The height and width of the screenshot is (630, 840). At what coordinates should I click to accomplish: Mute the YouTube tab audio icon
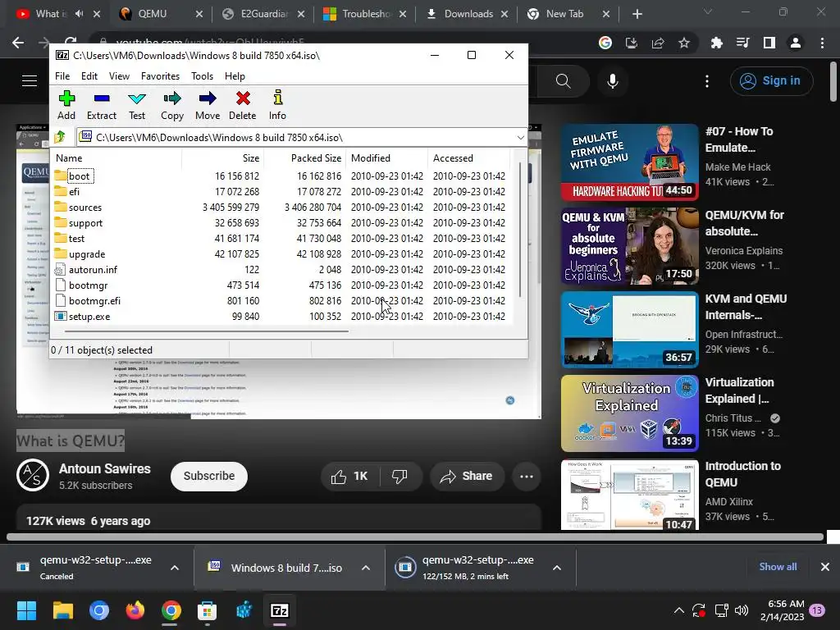pos(80,14)
